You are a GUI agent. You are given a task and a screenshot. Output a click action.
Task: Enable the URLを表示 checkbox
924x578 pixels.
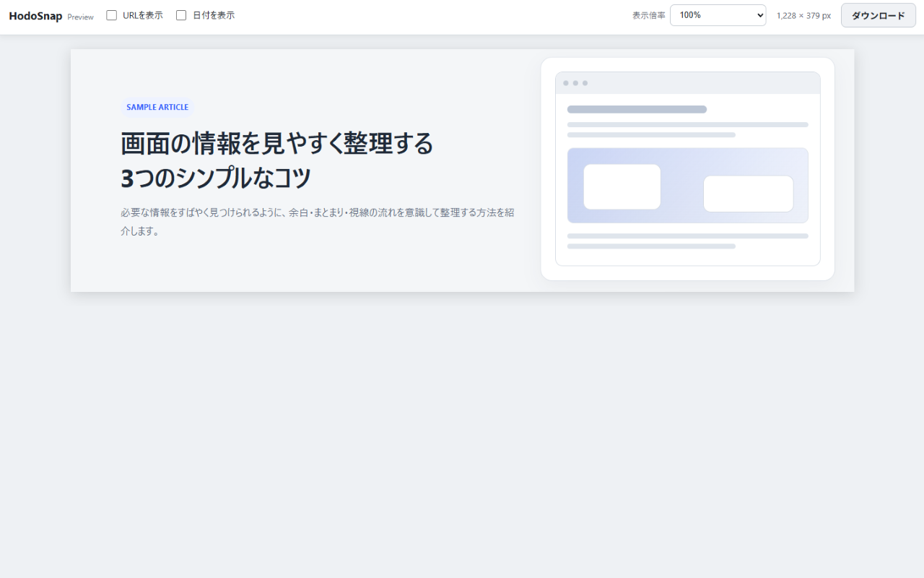[112, 15]
